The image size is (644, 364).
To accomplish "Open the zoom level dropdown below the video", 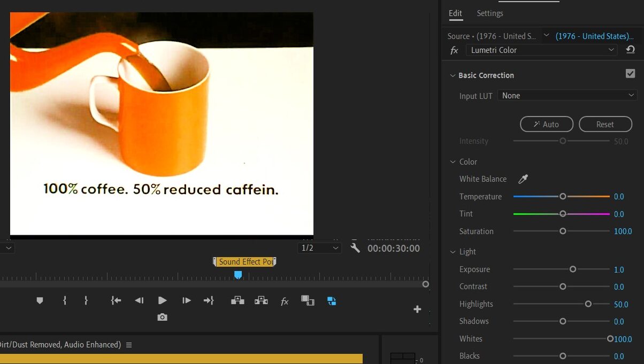I will click(x=7, y=248).
